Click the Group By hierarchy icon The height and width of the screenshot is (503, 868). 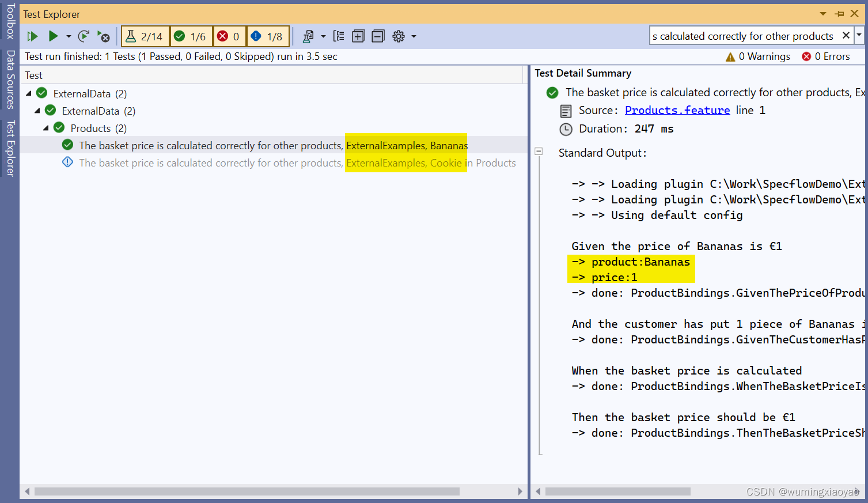(x=339, y=36)
